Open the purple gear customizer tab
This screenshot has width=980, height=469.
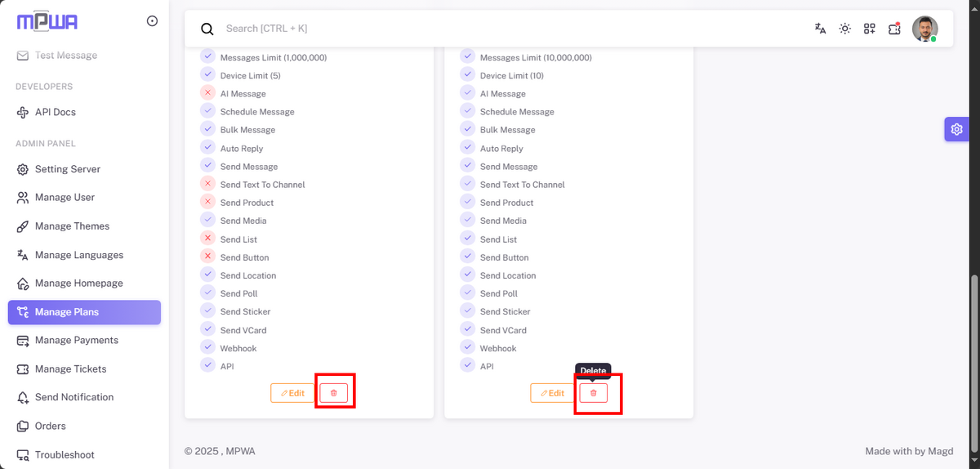pos(957,129)
